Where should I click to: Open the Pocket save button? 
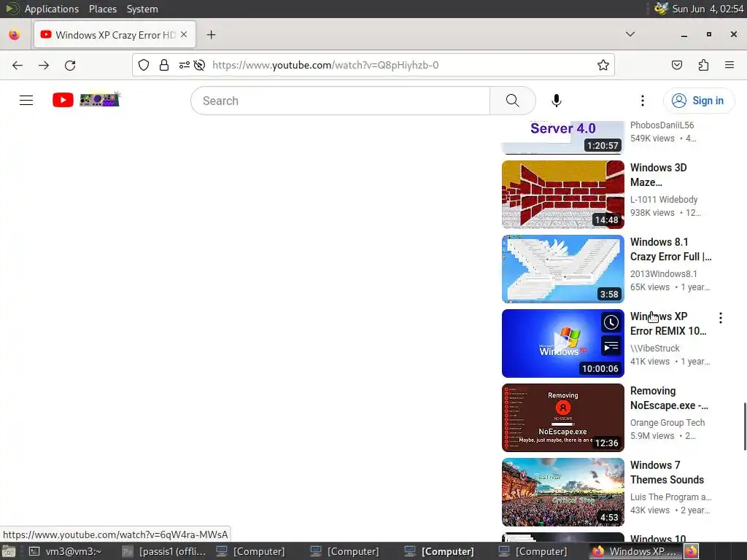(x=676, y=65)
